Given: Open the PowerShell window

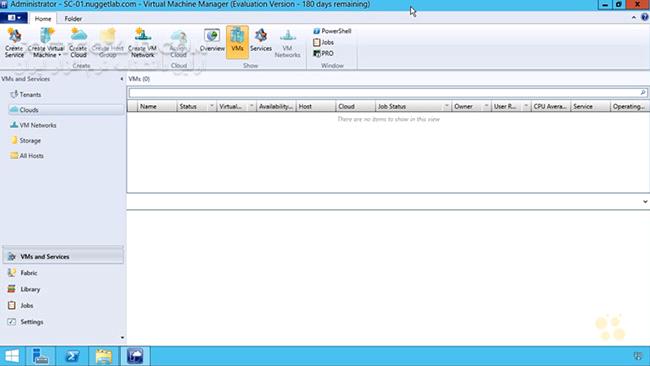Looking at the screenshot, I should click(x=332, y=31).
